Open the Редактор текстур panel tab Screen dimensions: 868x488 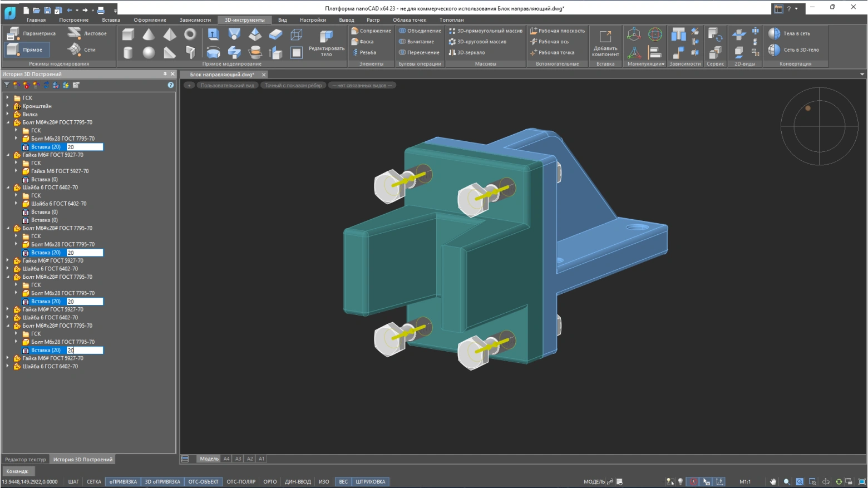(26, 460)
